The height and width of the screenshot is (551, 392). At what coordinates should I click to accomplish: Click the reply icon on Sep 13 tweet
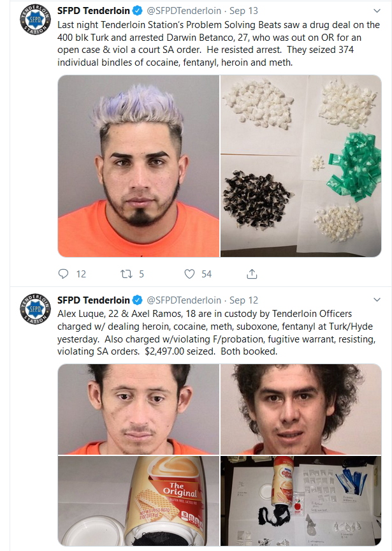(63, 274)
